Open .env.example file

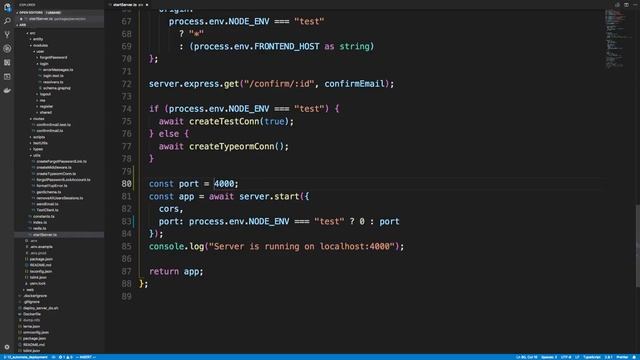(41, 247)
